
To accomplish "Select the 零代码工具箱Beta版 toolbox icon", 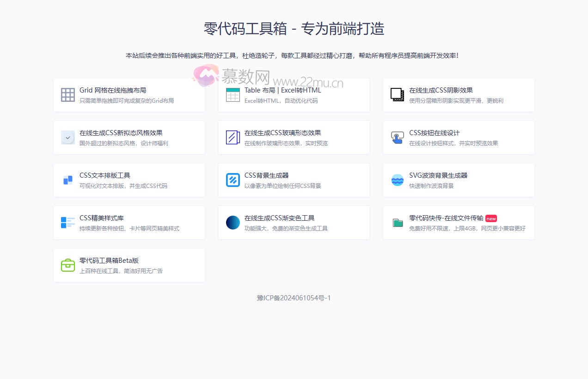I will tap(67, 265).
